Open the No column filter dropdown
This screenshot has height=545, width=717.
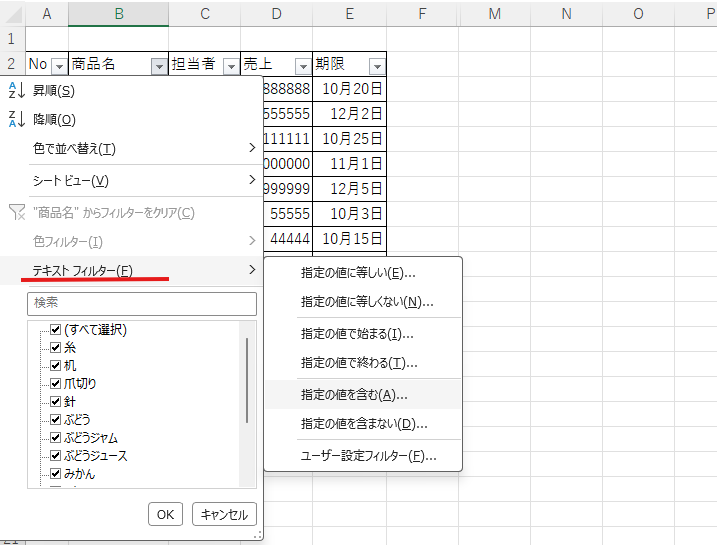pyautogui.click(x=59, y=67)
